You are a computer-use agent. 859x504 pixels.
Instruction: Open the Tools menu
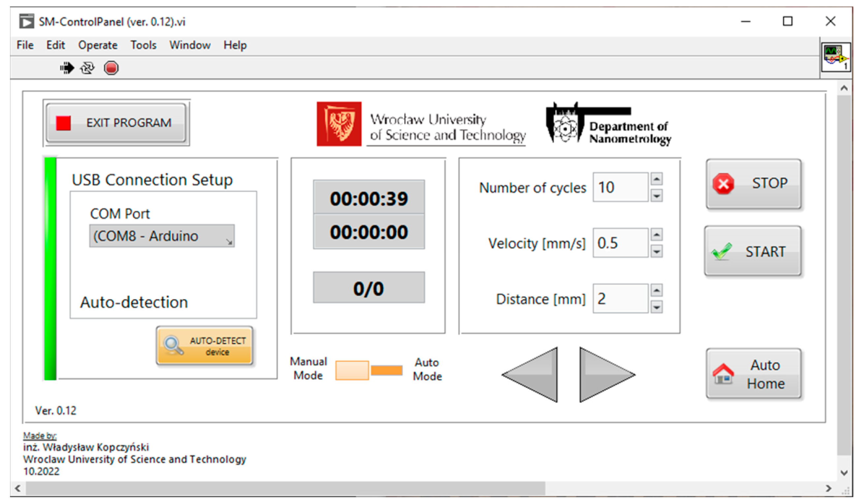[143, 45]
